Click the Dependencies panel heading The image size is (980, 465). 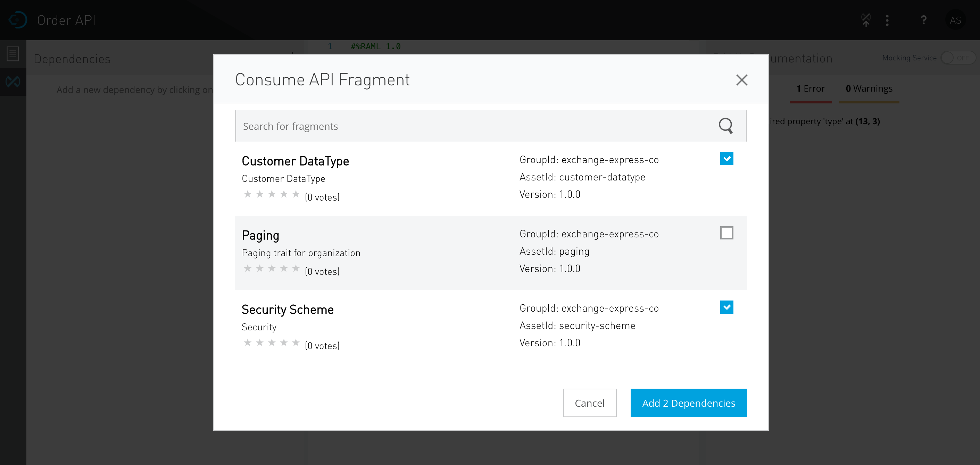click(x=72, y=59)
